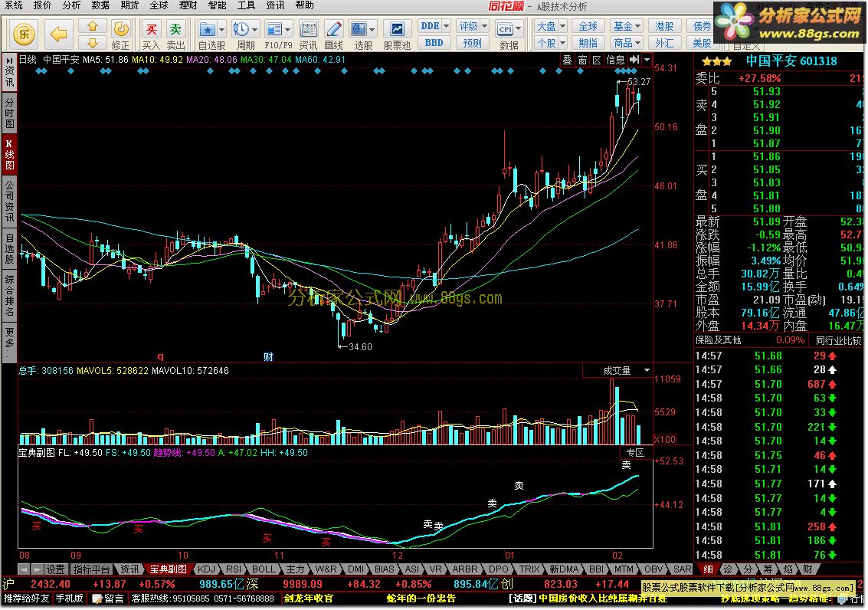Expand the 自选股 dropdown arrow
This screenshot has width=868, height=610.
(x=222, y=29)
